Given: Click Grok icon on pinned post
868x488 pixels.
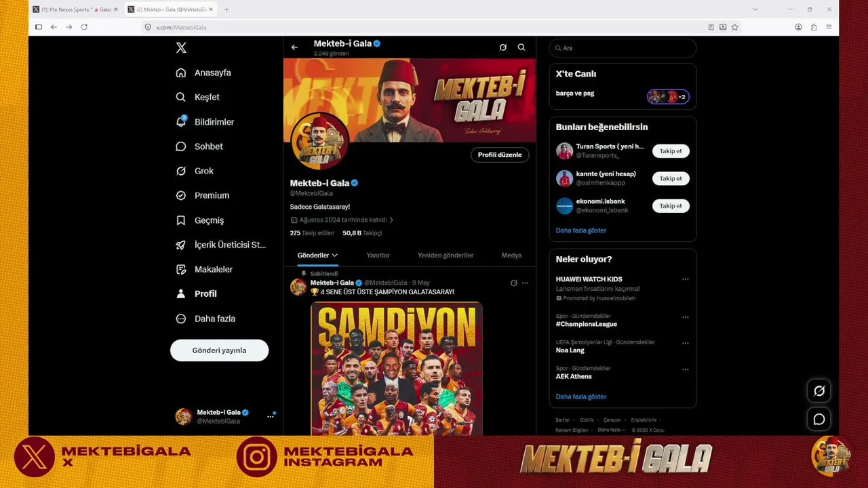Looking at the screenshot, I should pos(513,283).
